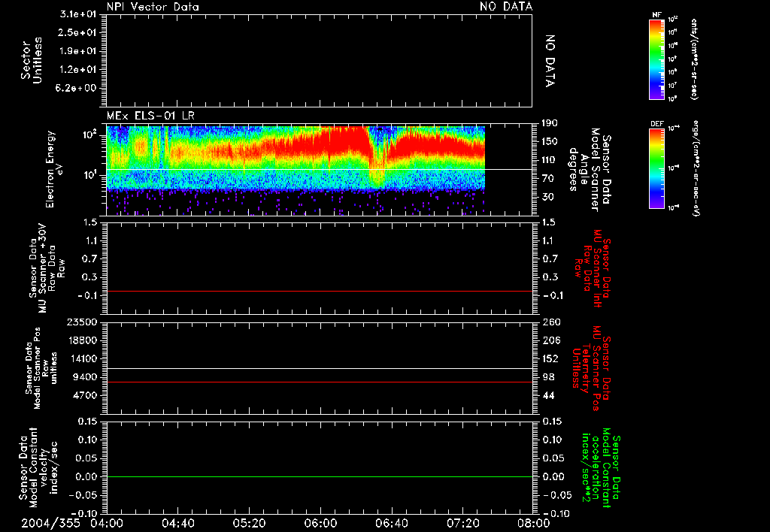Click the red 'MU Scanner Pos Telemetry' axis title
770x532 pixels.
591,368
